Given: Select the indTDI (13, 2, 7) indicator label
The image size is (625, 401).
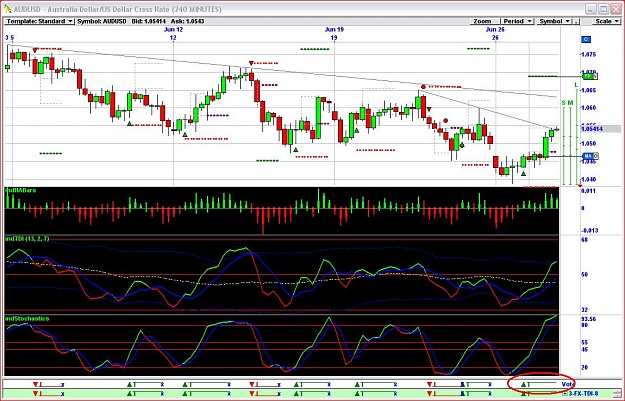Looking at the screenshot, I should coord(27,239).
